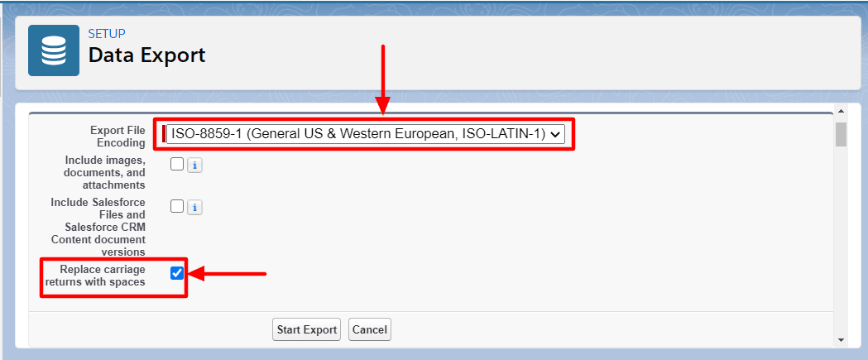Viewport: 868px width, 360px height.
Task: Click the Data Export page title
Action: click(147, 55)
